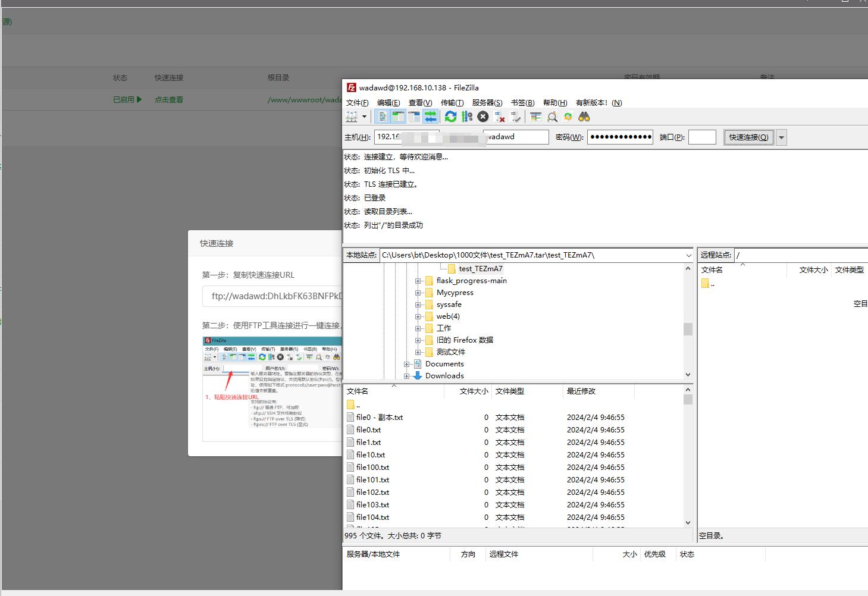The width and height of the screenshot is (868, 596).
Task: Open the Site Manager icon in FileZilla
Action: 352,117
